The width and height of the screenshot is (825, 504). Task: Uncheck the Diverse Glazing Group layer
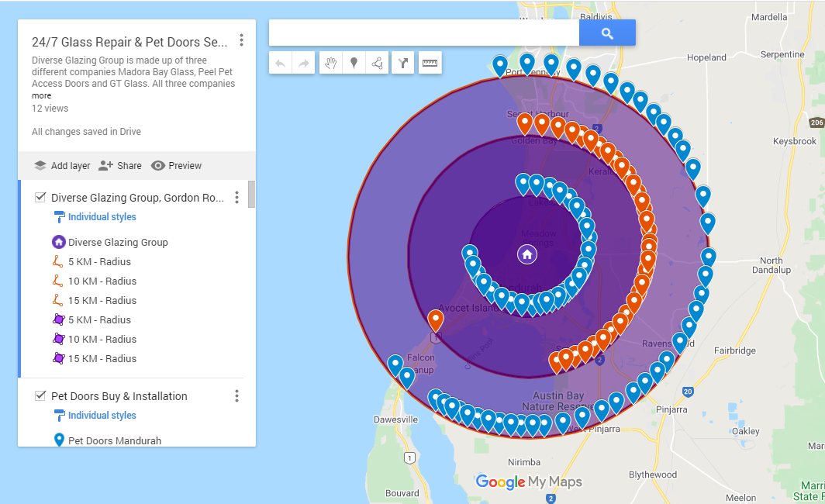(40, 197)
